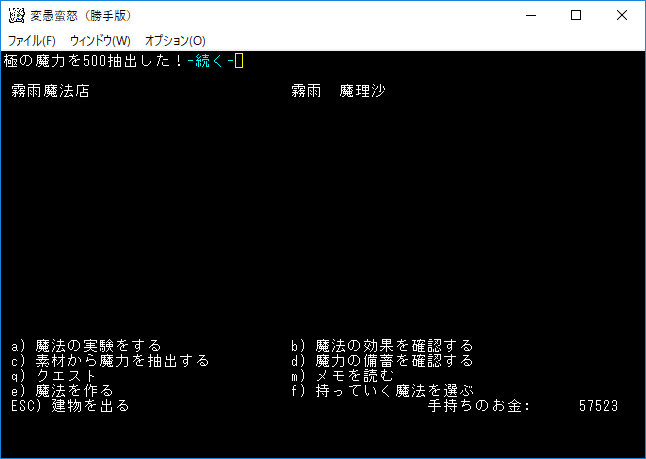The width and height of the screenshot is (646, 459).
Task: Click the yellow text cursor box
Action: [x=239, y=61]
